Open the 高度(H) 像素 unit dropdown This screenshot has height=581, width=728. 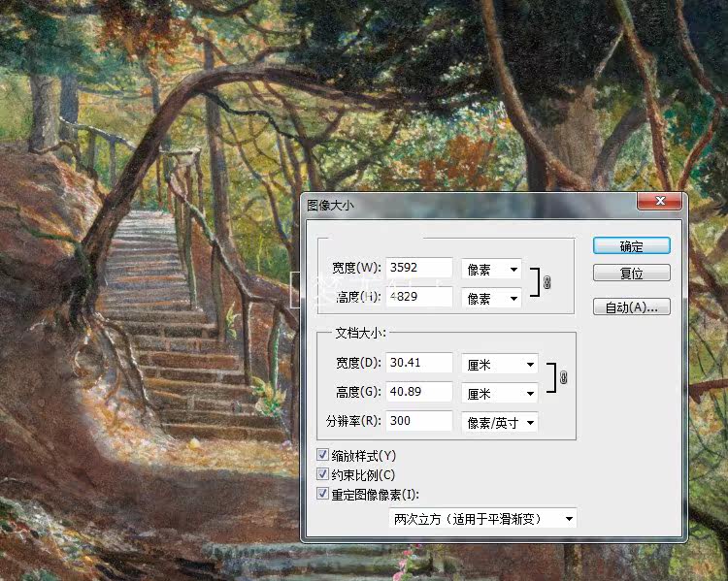point(491,299)
